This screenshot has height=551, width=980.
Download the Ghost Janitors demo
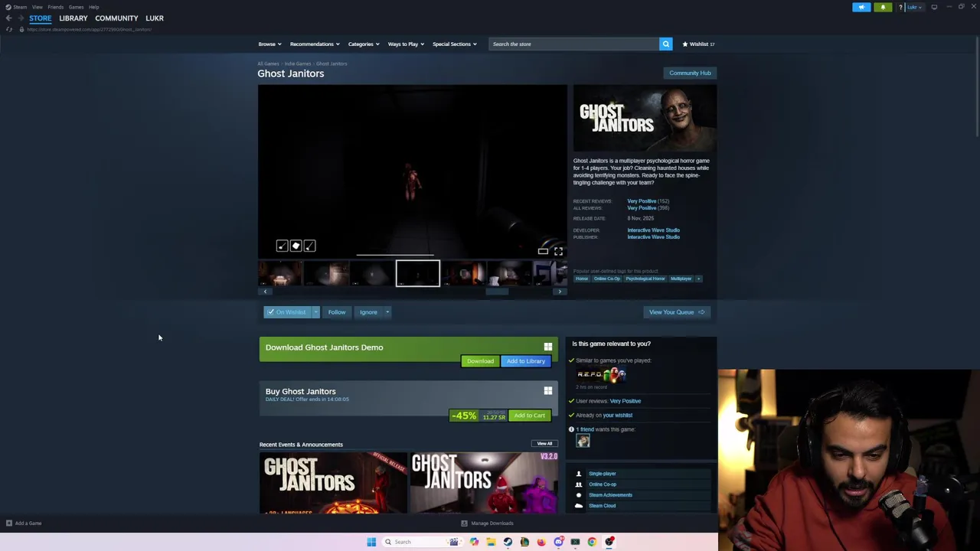tap(480, 361)
